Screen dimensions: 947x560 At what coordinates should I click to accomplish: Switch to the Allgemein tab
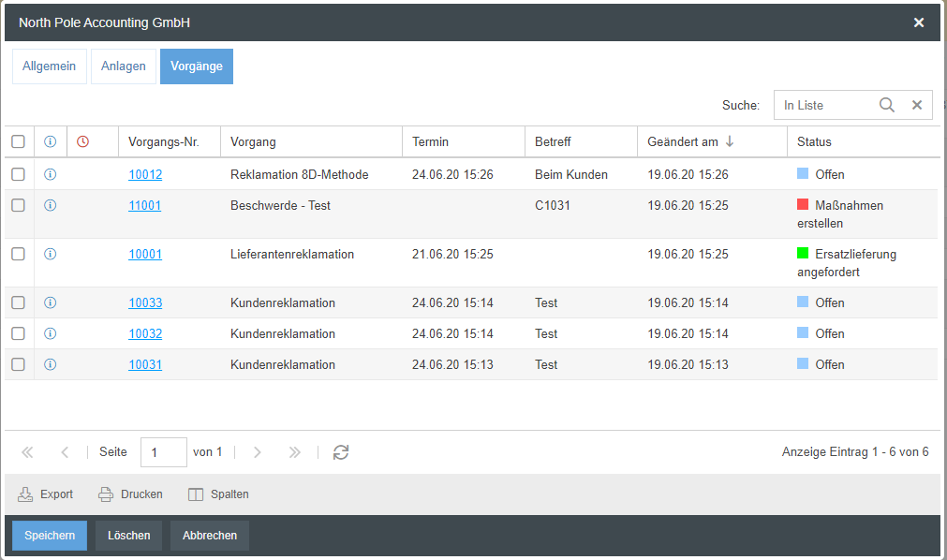coord(50,66)
